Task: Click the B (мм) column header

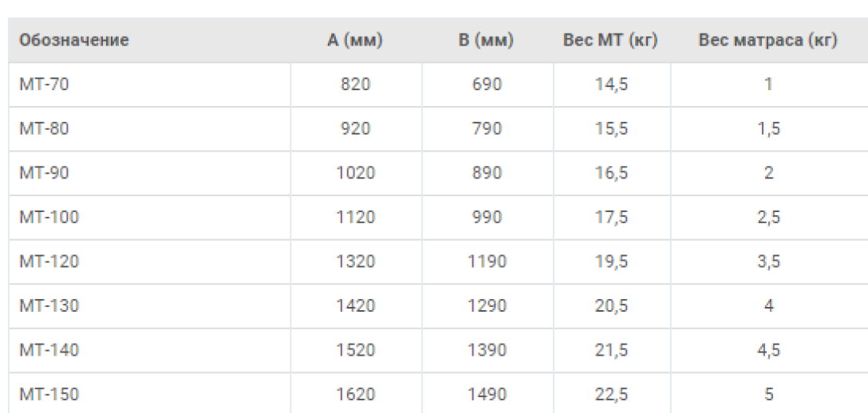Action: pos(486,41)
